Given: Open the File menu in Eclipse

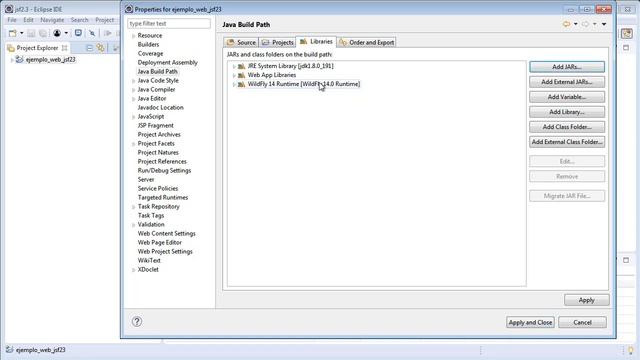Looking at the screenshot, I should pyautogui.click(x=12, y=20).
